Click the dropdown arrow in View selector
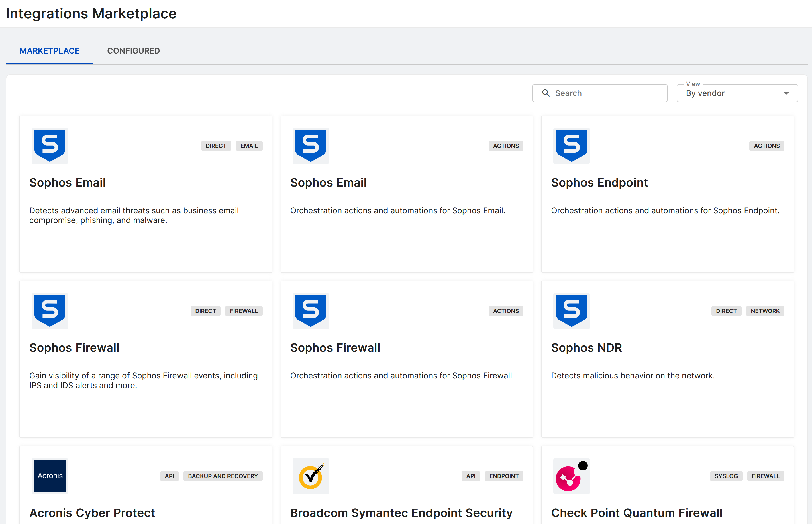This screenshot has height=524, width=812. click(x=786, y=93)
